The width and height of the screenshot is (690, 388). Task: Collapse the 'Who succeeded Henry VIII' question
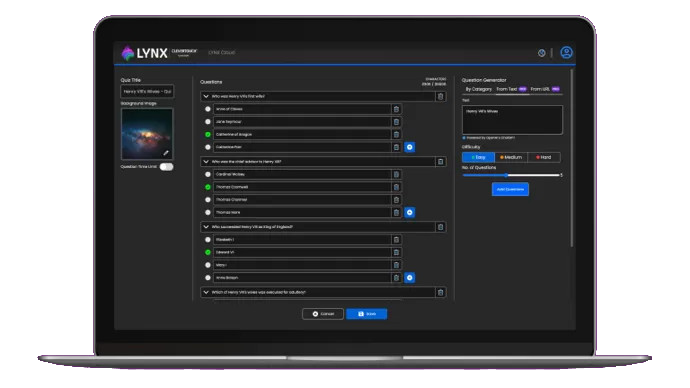click(206, 227)
